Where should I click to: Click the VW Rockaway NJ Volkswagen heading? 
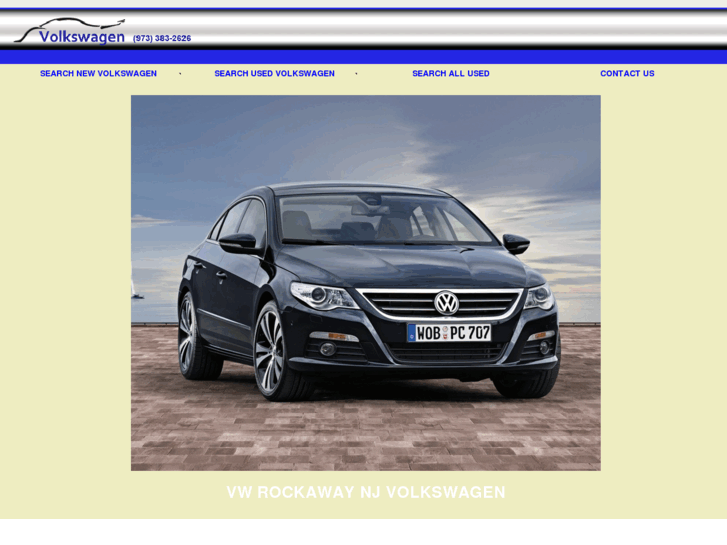pos(365,492)
